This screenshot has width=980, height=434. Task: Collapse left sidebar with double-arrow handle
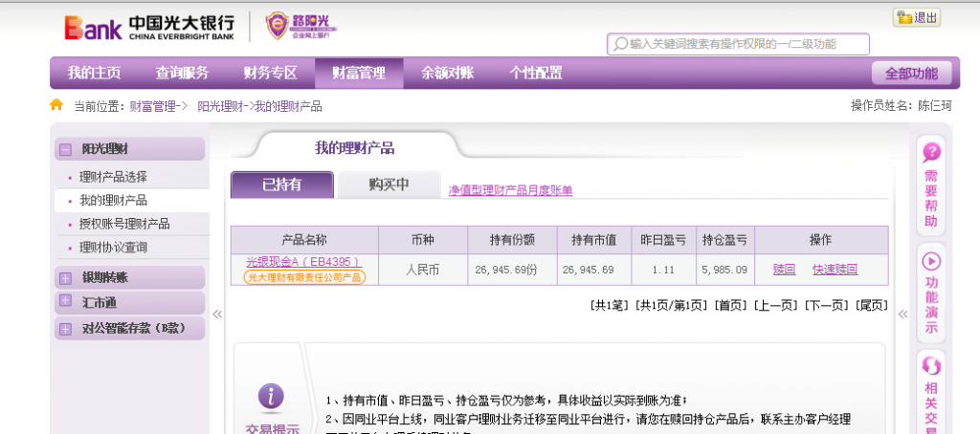(217, 314)
